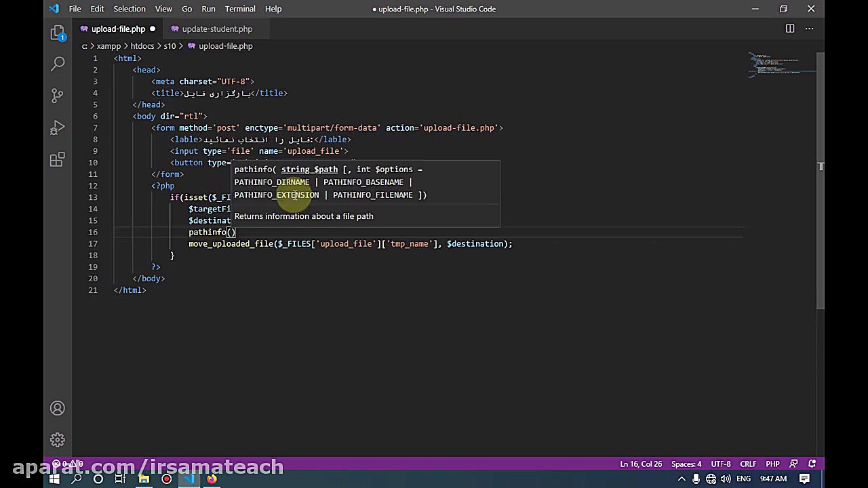Open Firefox from the taskbar
Viewport: 868px width, 488px height.
point(212,479)
